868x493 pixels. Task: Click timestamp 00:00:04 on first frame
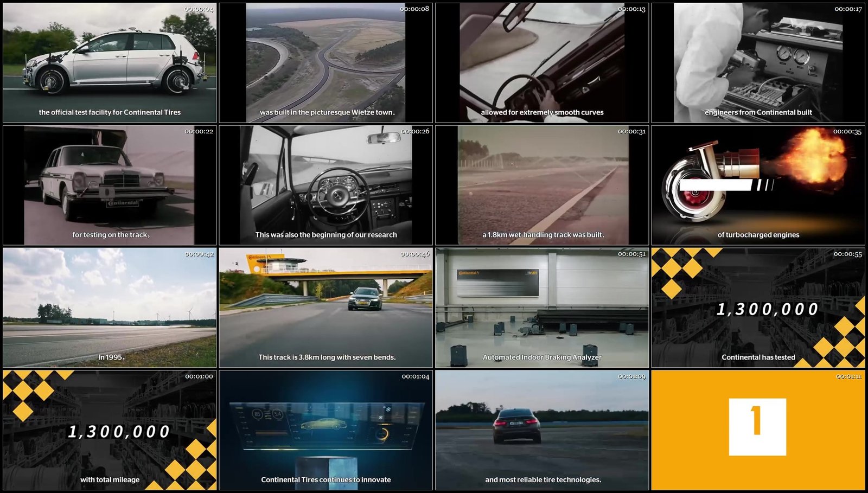pos(199,9)
